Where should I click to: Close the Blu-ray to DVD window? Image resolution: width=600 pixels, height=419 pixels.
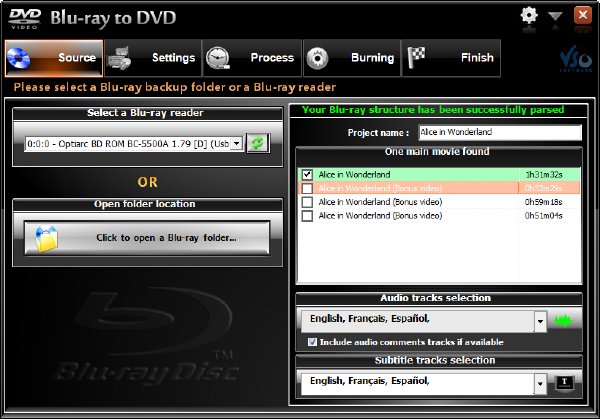583,16
